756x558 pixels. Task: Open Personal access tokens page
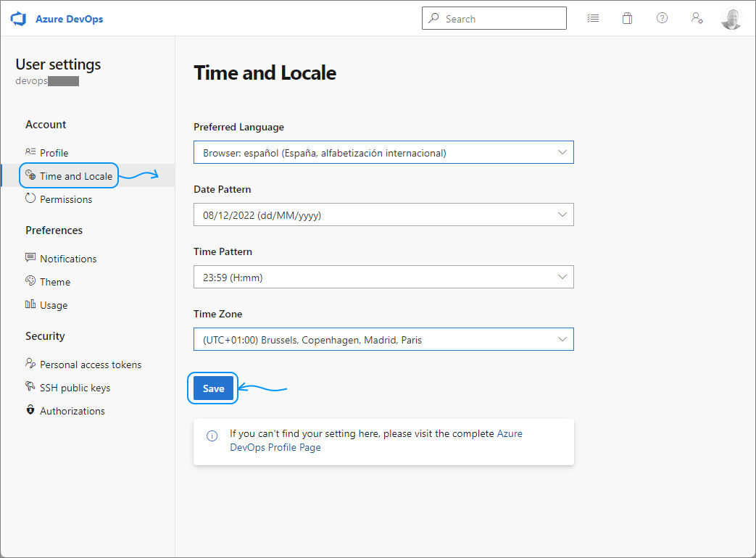click(x=88, y=365)
